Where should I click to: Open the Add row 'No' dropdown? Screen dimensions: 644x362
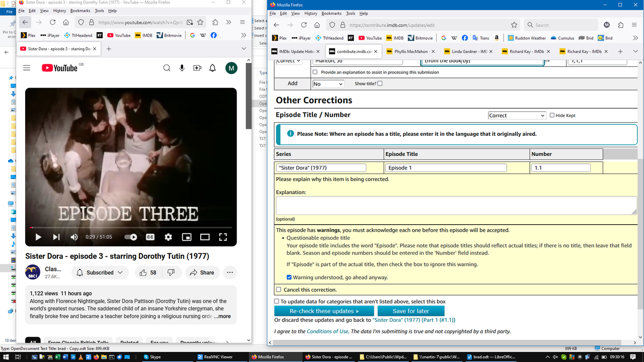pos(328,84)
